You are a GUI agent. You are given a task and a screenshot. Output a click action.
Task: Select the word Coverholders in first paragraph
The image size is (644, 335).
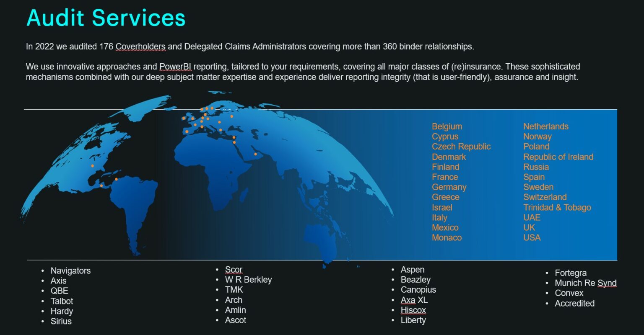click(x=141, y=46)
